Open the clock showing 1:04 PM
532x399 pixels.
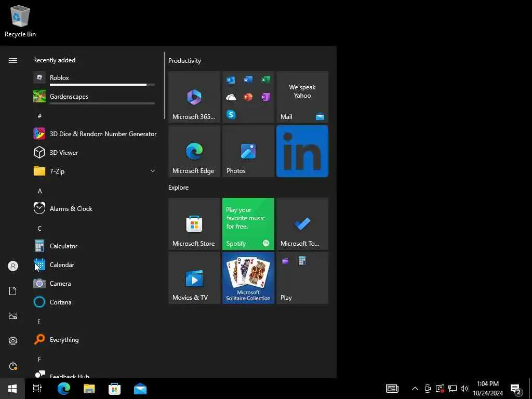488,389
